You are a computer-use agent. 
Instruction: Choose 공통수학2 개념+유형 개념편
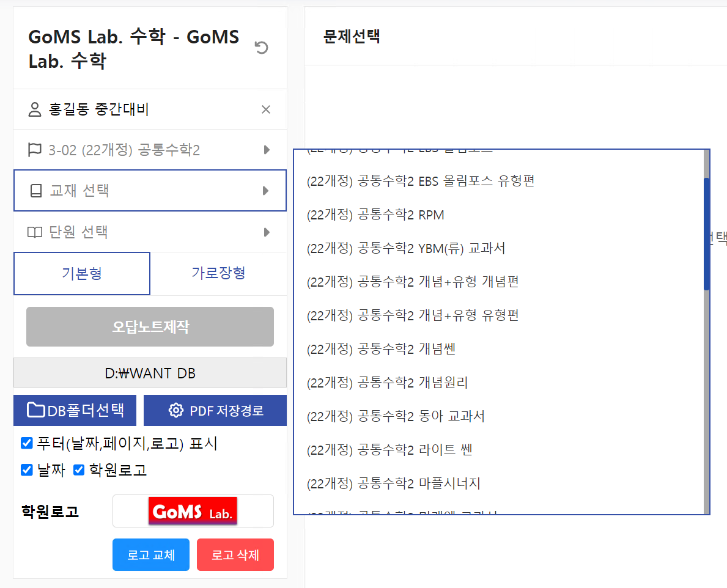tap(499, 282)
